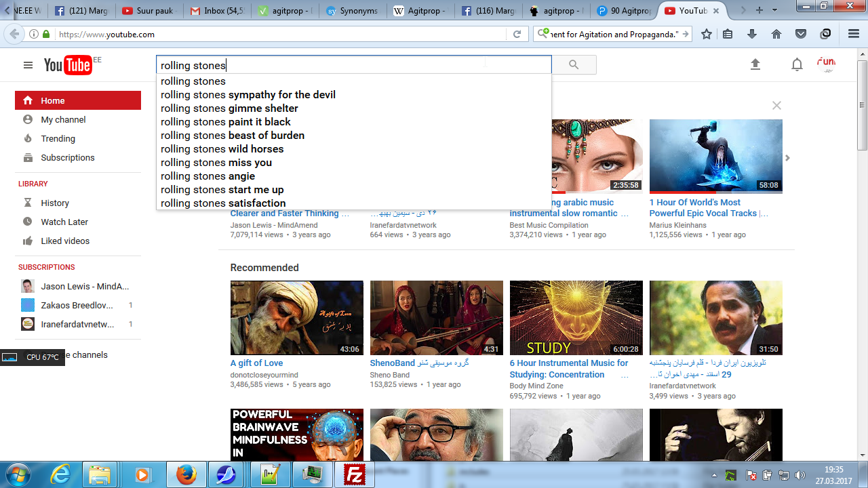Open Home in the YouTube sidebar
The width and height of the screenshot is (868, 488).
point(78,100)
